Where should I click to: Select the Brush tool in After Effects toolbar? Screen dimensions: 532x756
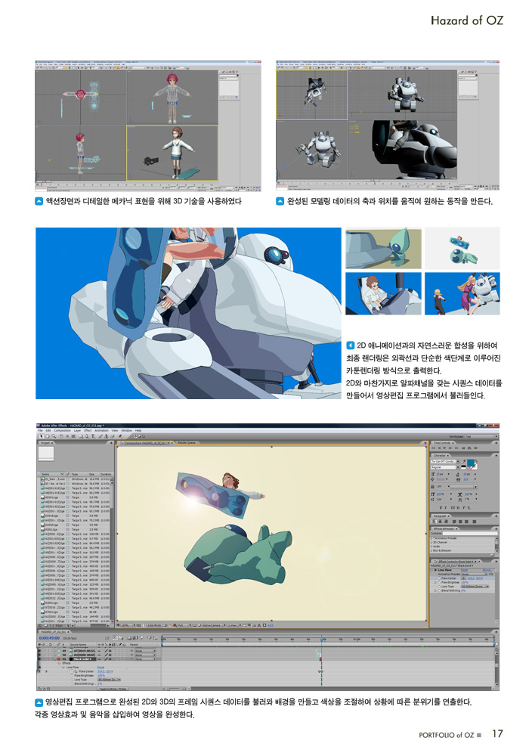point(101,436)
